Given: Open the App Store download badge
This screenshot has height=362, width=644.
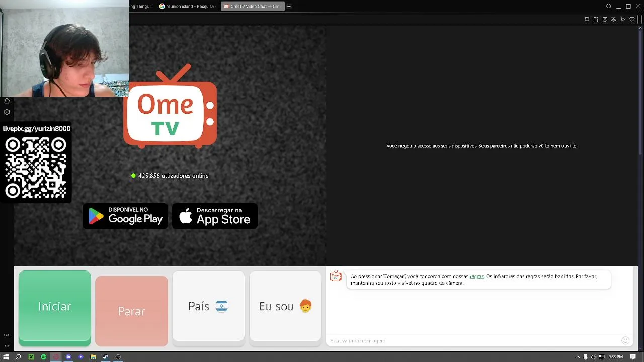Looking at the screenshot, I should 215,216.
